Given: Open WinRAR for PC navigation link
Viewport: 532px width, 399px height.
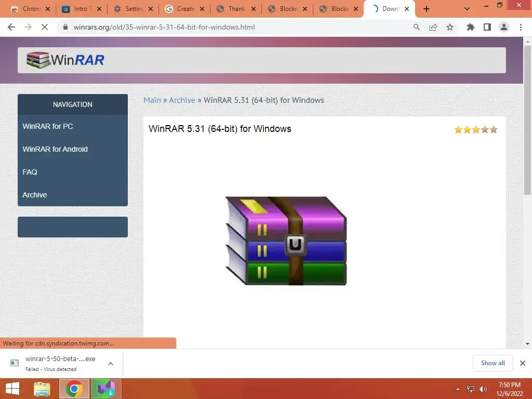Looking at the screenshot, I should (x=48, y=126).
